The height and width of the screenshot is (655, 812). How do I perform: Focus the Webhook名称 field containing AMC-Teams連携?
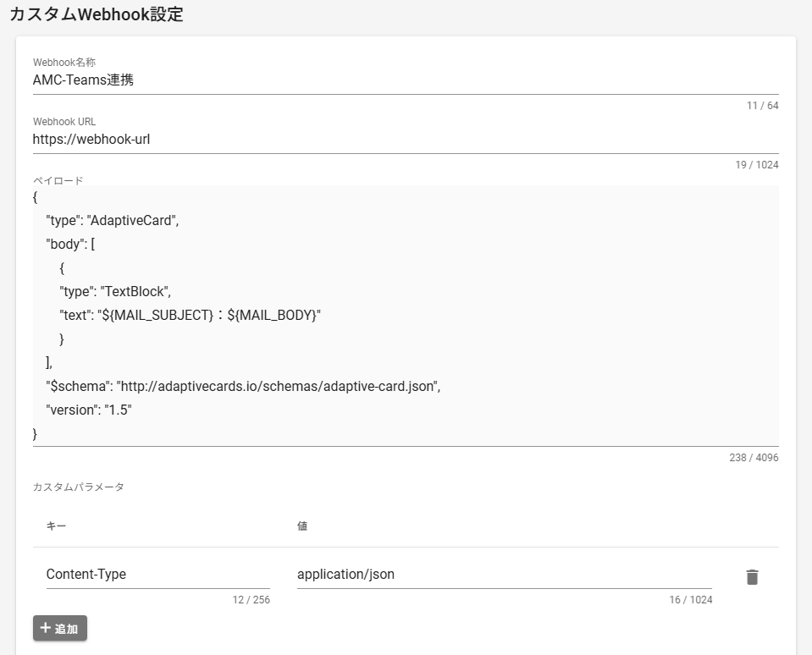coord(405,81)
